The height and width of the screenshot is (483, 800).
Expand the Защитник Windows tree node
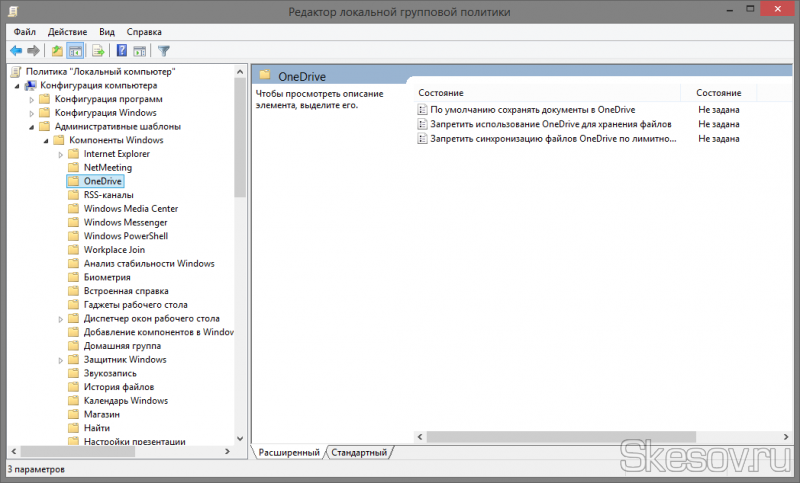(x=60, y=359)
